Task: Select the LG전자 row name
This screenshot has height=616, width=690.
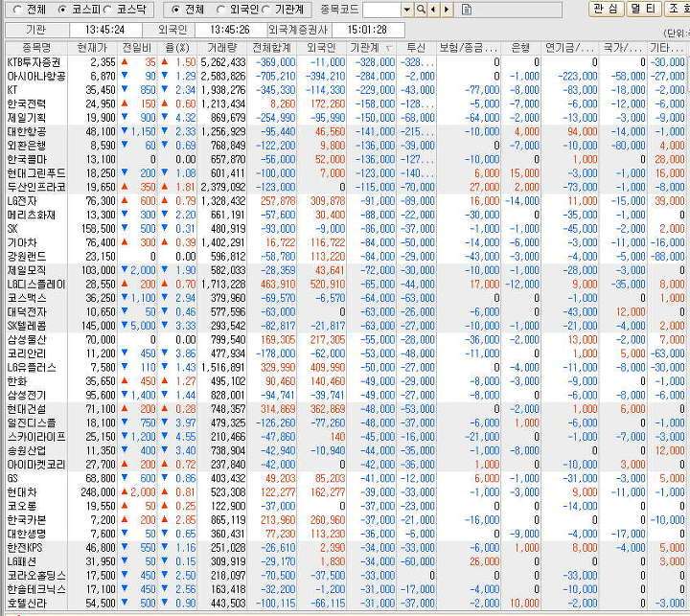Action: pos(22,201)
